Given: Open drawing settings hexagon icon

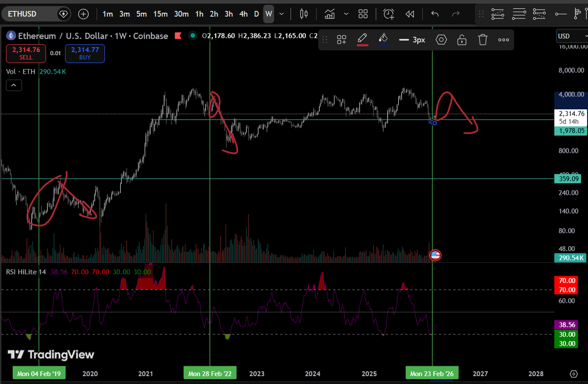Looking at the screenshot, I should pyautogui.click(x=441, y=40).
